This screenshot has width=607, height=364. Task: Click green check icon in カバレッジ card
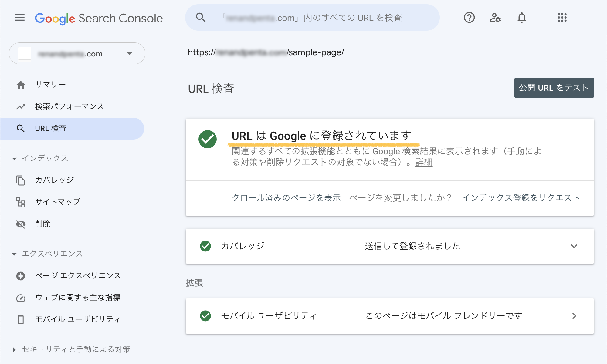[205, 246]
